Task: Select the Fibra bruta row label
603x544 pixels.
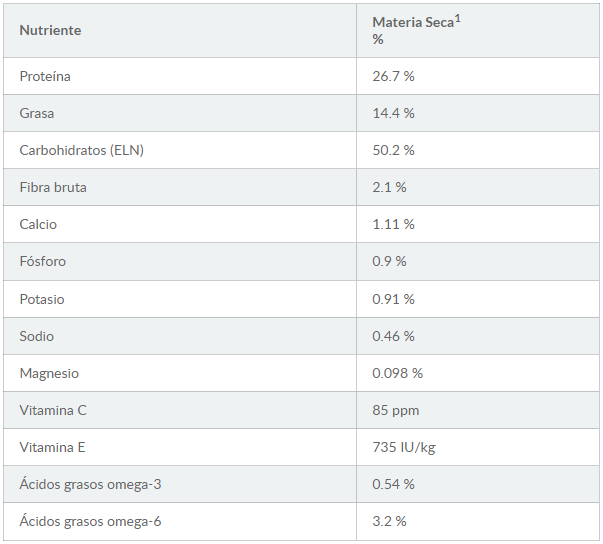Action: [53, 187]
